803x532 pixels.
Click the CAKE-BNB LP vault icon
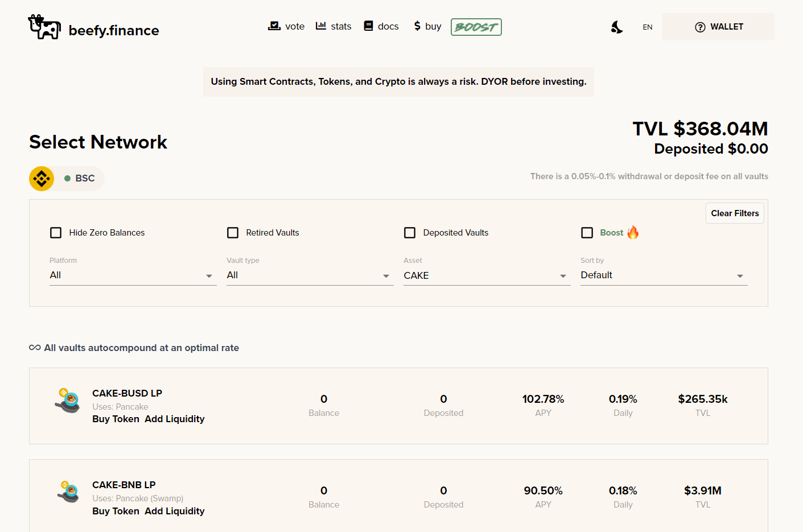(x=68, y=492)
